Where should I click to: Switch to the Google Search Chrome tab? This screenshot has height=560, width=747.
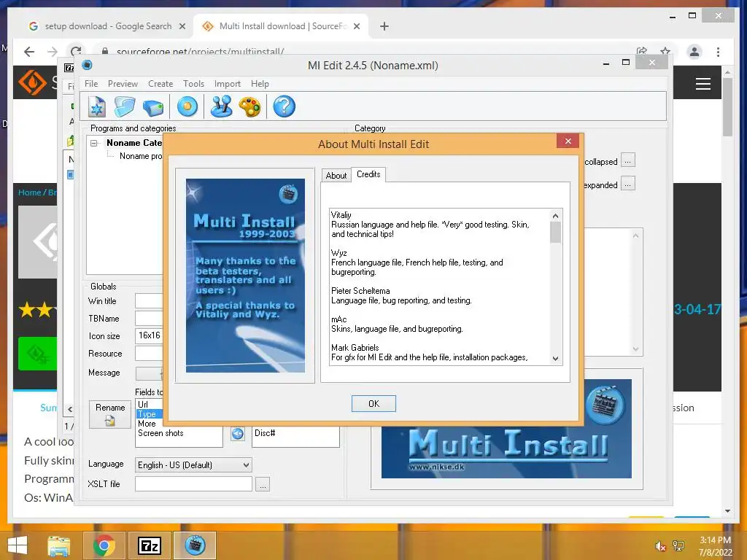(x=108, y=26)
